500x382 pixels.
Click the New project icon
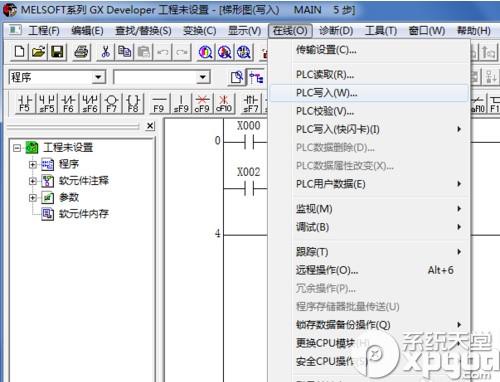point(19,52)
